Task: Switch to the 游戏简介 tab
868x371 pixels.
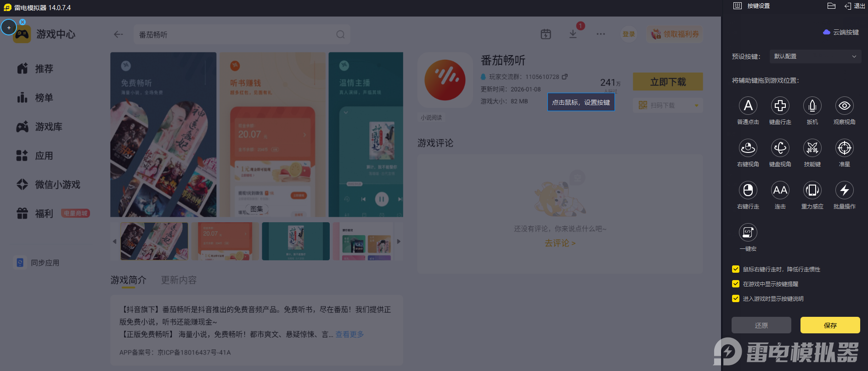Action: tap(128, 280)
